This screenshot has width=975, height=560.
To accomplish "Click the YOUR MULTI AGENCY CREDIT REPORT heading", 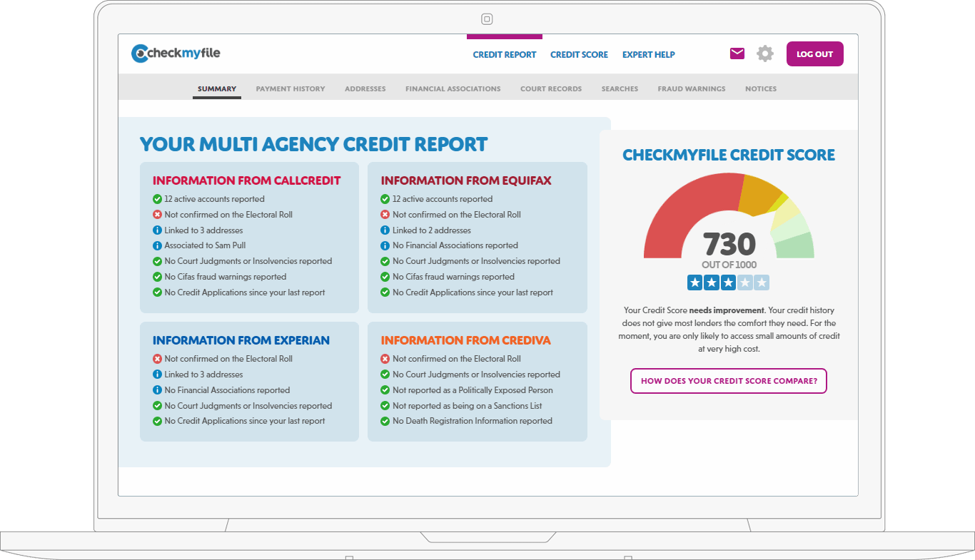I will (x=314, y=144).
